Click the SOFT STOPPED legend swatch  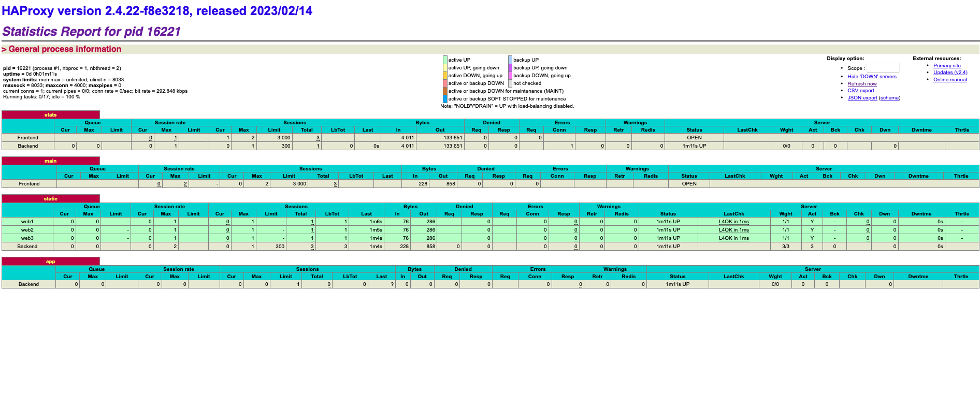click(x=445, y=99)
